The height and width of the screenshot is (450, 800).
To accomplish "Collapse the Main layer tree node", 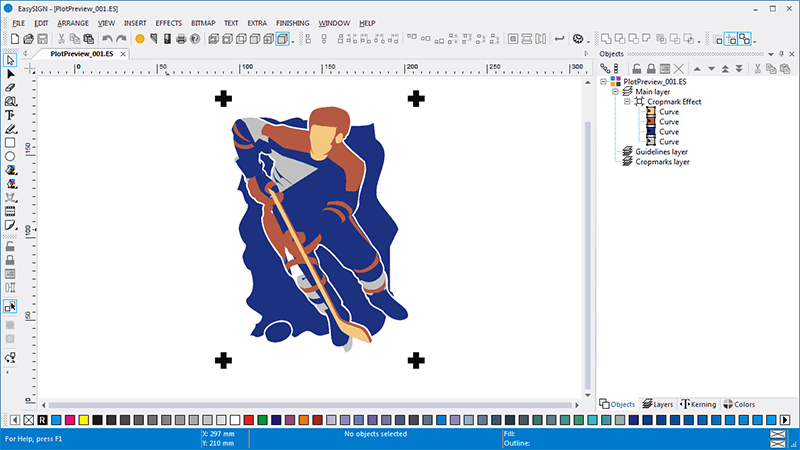I will pos(615,92).
